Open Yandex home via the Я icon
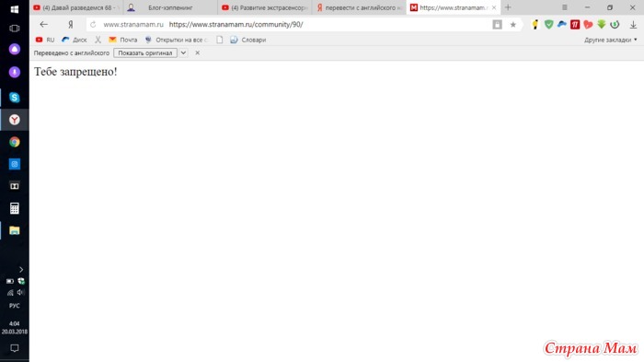The image size is (644, 362). [71, 25]
